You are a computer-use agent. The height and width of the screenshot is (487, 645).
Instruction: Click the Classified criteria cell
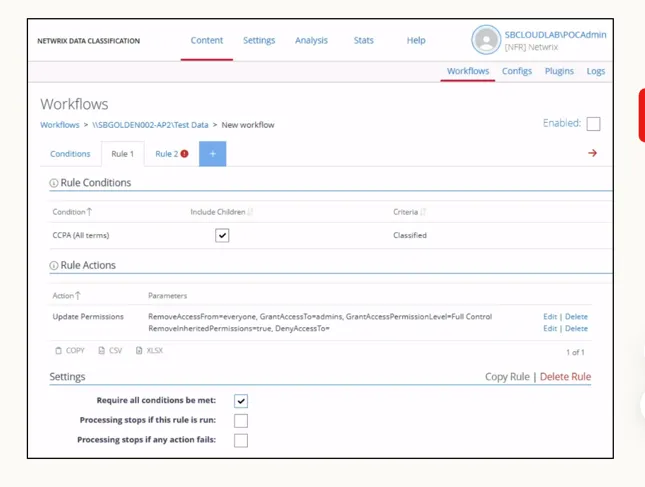pyautogui.click(x=410, y=235)
